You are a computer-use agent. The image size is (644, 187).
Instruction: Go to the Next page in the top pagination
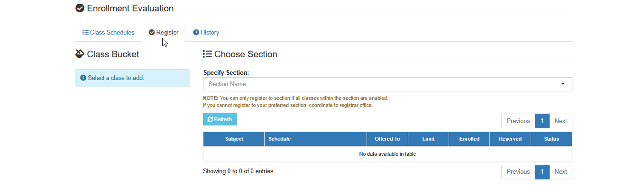pyautogui.click(x=561, y=121)
